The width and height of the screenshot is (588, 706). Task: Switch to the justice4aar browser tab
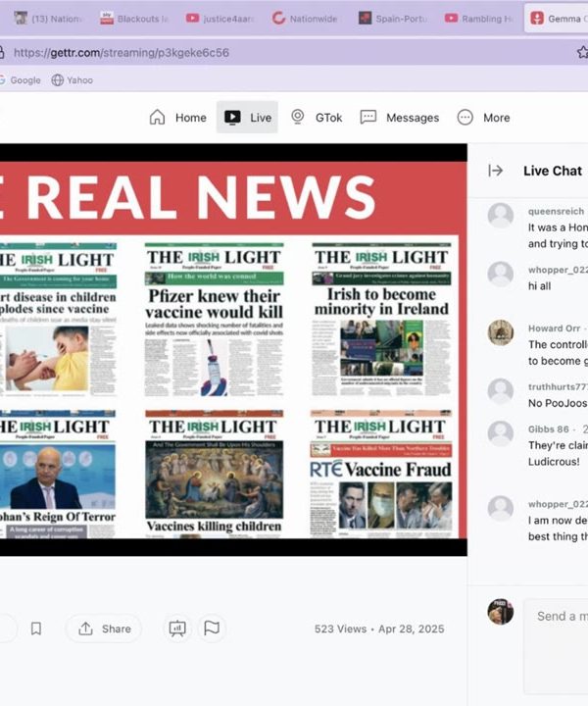(220, 19)
